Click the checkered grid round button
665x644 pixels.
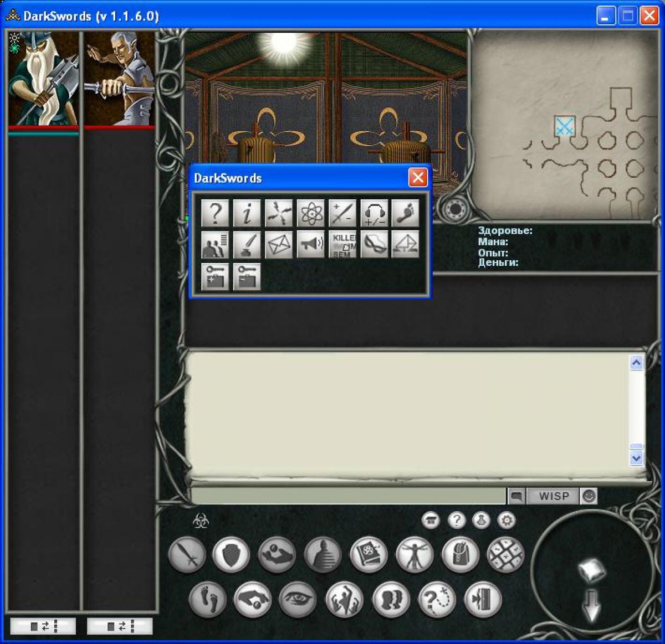pos(505,554)
